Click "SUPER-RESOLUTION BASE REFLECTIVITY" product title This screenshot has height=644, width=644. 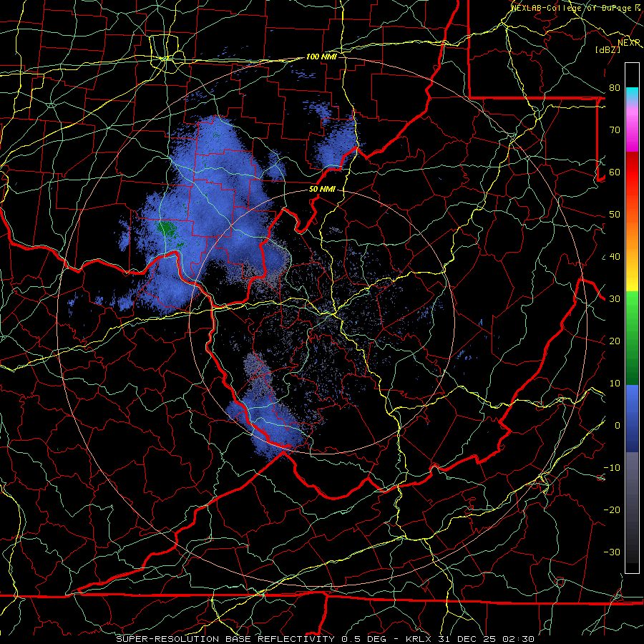225,639
